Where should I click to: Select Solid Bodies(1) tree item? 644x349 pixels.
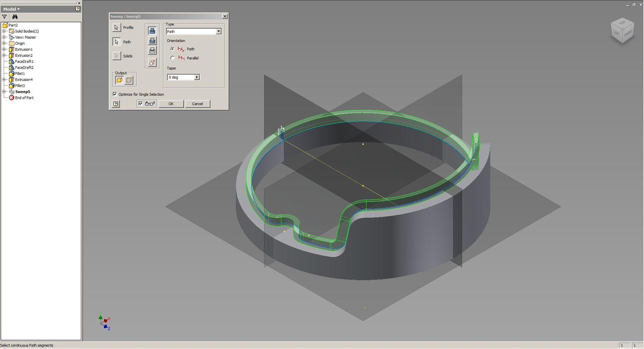point(27,31)
